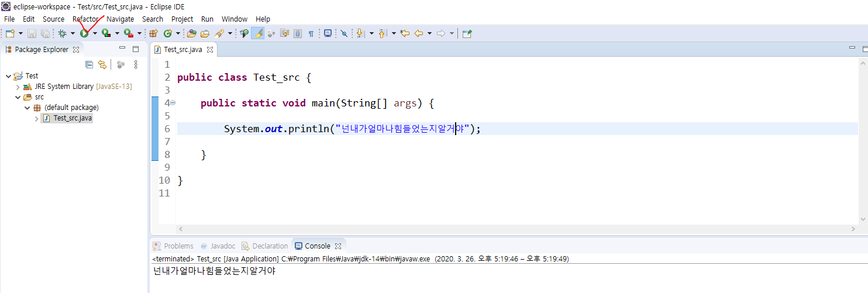This screenshot has width=868, height=293.
Task: Click the Last Edit Location icon
Action: (x=404, y=33)
